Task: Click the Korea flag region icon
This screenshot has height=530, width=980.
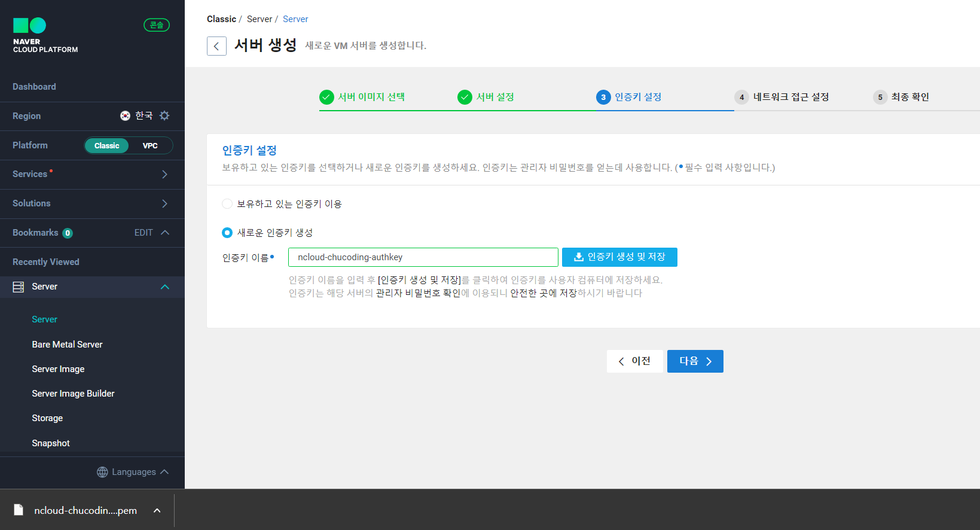Action: click(x=125, y=115)
